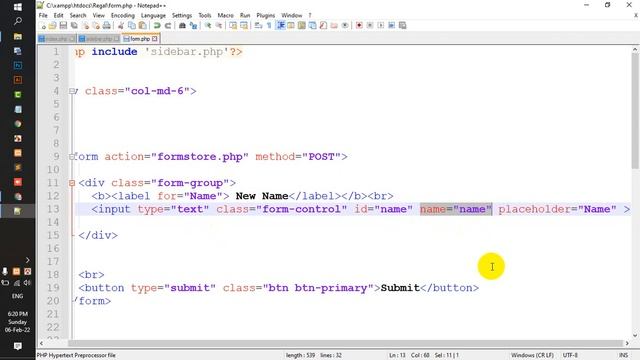
Task: Click the word Submit on line 19
Action: [400, 288]
